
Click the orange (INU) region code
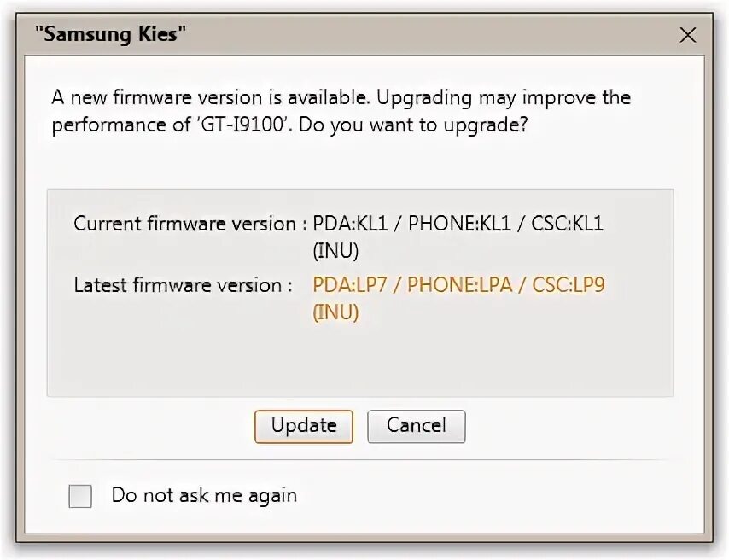coord(335,312)
